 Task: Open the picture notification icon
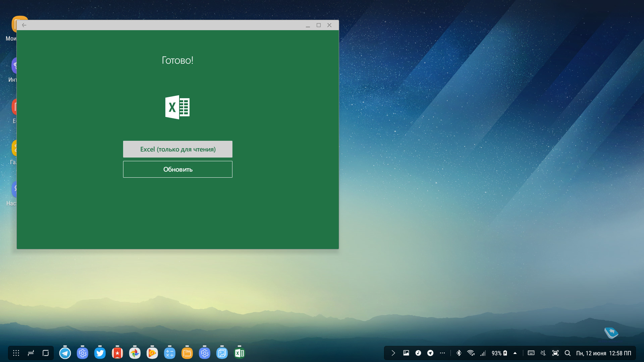(406, 353)
